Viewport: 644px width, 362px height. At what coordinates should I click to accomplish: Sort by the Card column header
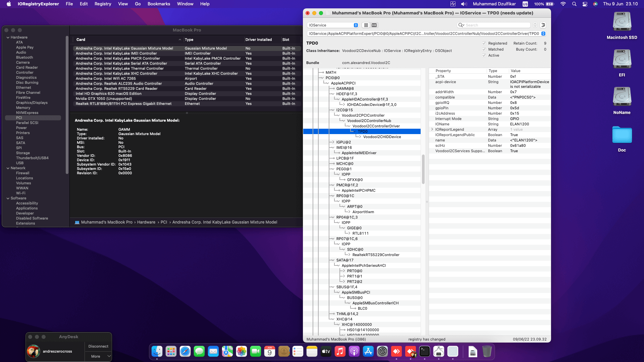pos(129,40)
